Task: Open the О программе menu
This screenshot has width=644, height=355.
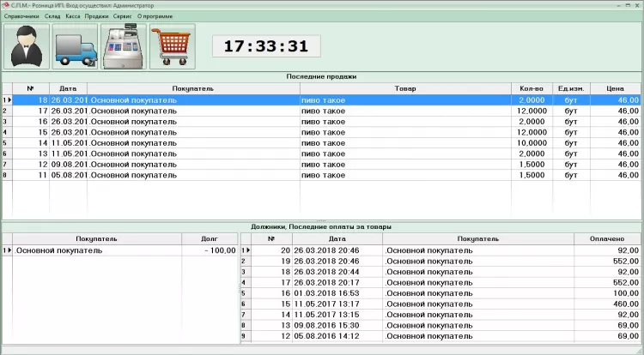Action: click(155, 16)
